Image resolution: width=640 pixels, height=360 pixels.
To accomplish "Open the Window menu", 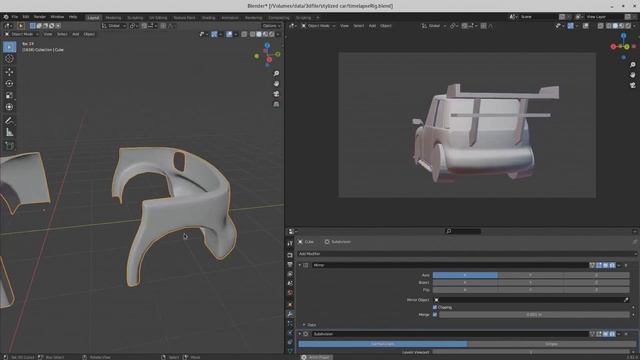I will tap(57, 17).
